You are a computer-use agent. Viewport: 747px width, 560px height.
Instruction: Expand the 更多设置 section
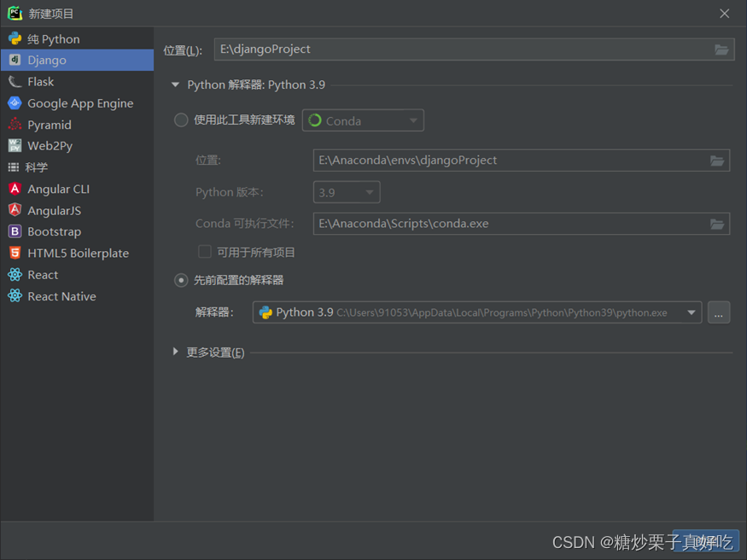click(x=175, y=352)
